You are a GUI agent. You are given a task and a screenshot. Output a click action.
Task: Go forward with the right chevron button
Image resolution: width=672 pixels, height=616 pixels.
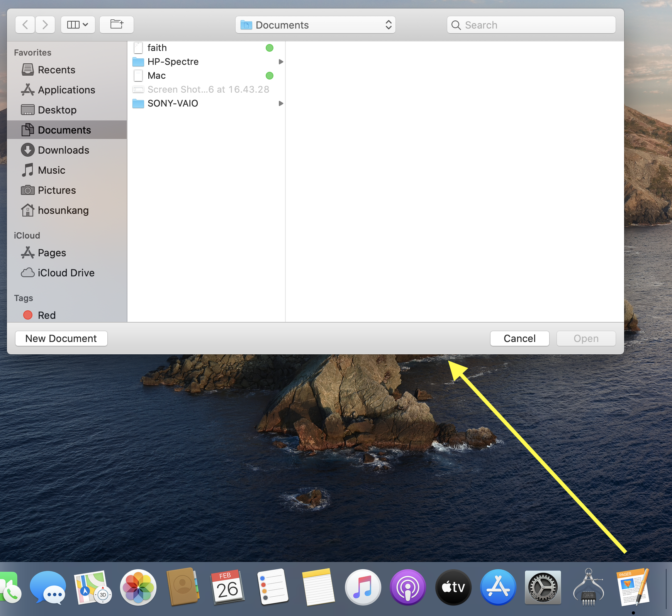tap(45, 25)
